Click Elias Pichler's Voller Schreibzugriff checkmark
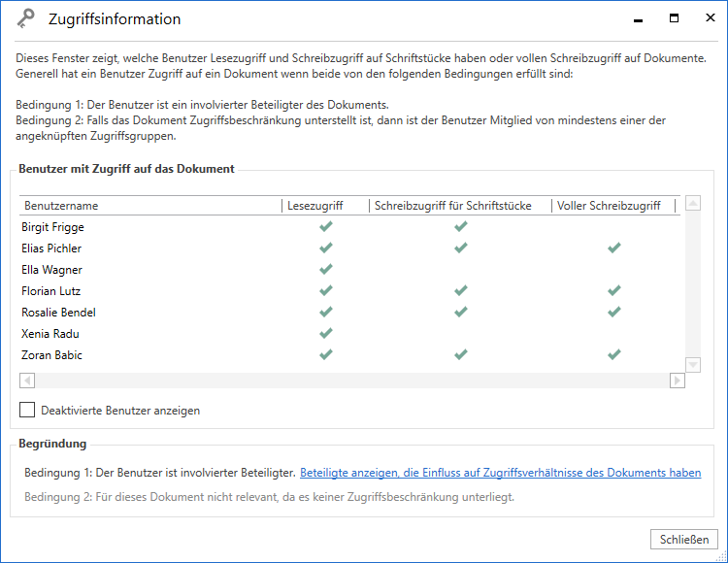 [x=613, y=248]
